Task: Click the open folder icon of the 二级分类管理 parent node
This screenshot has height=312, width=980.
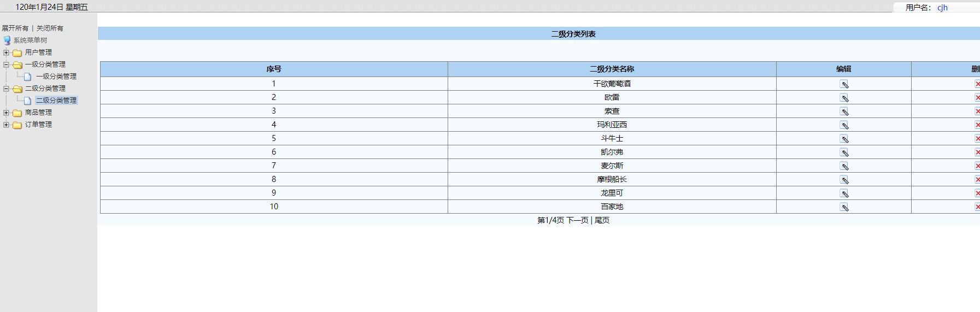Action: click(17, 89)
